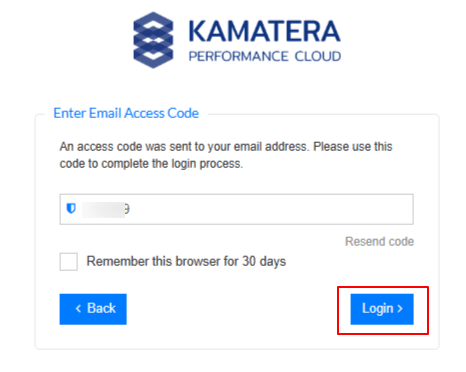Go back with the Back button
This screenshot has height=372, width=466.
[93, 309]
